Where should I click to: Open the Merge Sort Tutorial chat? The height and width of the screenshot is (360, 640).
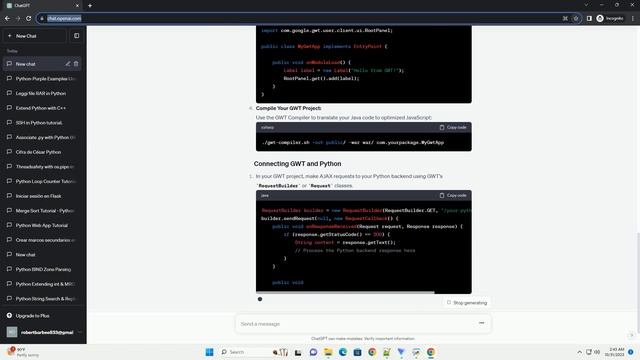coord(42,211)
